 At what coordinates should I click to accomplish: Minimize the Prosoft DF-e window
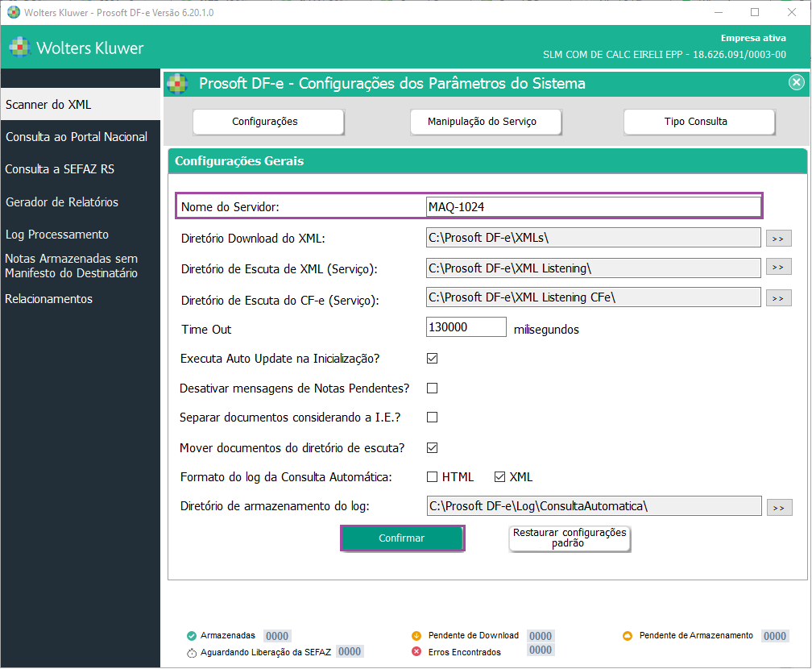click(719, 12)
